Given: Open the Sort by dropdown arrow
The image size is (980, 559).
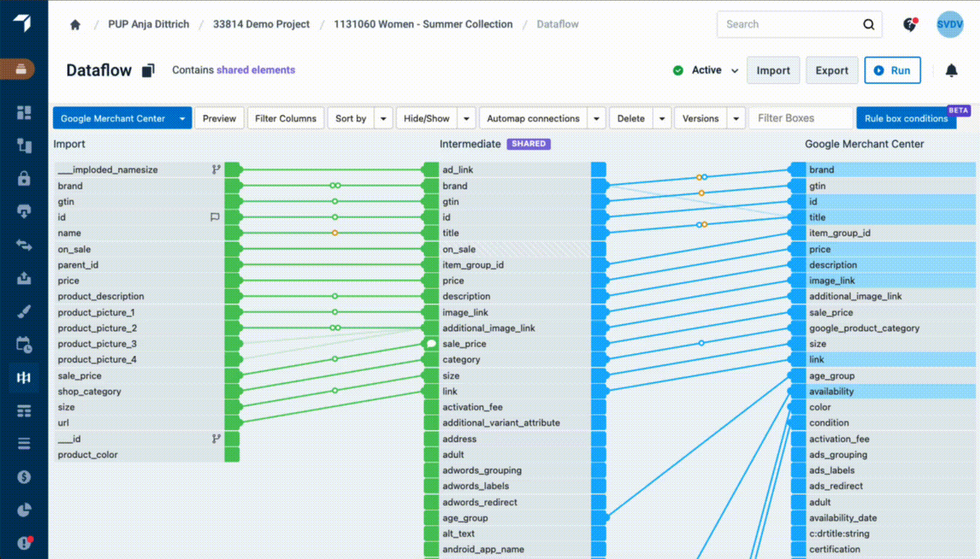Looking at the screenshot, I should (x=383, y=119).
